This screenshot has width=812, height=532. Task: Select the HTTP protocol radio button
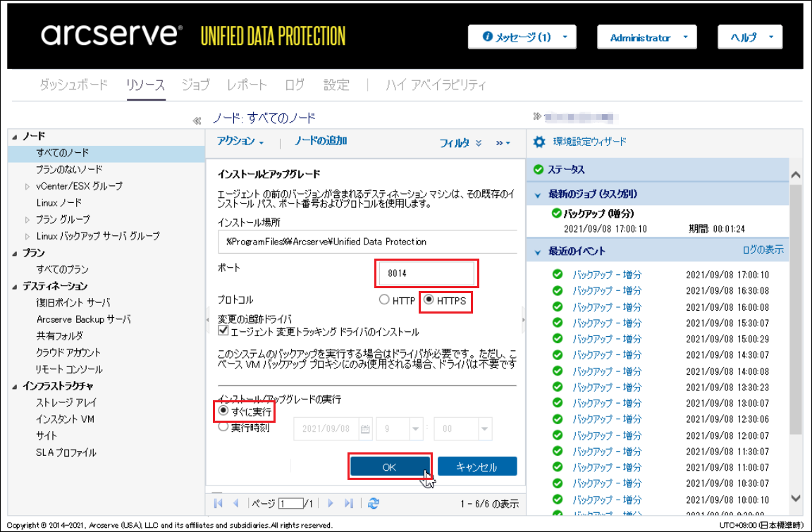click(x=384, y=299)
